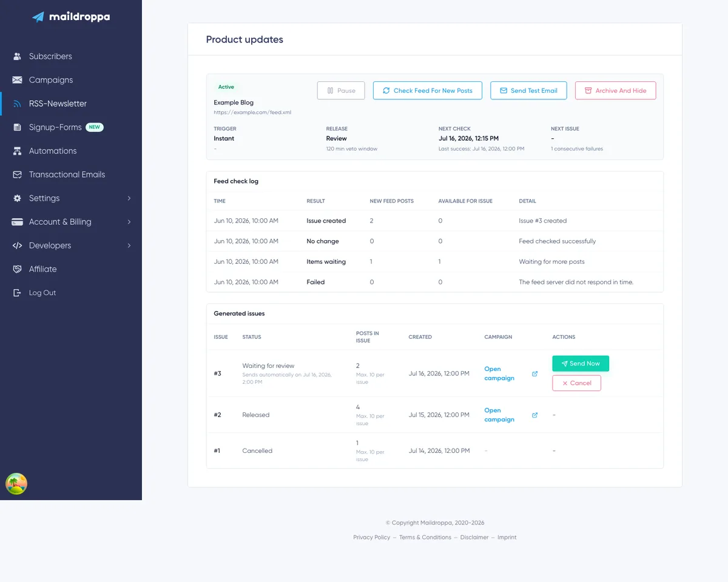Image resolution: width=728 pixels, height=582 pixels.
Task: Open the Automations workflow icon
Action: [x=17, y=151]
